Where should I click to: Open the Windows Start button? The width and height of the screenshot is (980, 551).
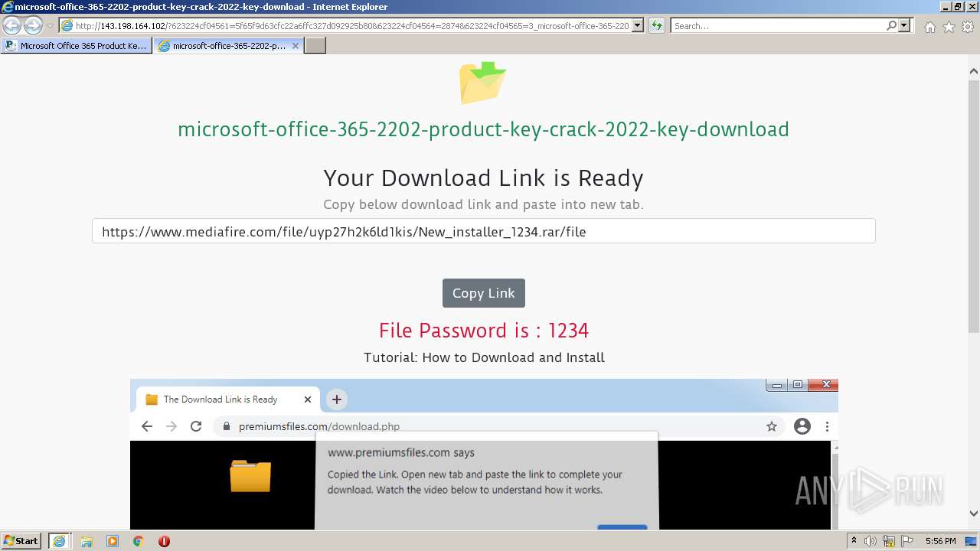pyautogui.click(x=21, y=541)
